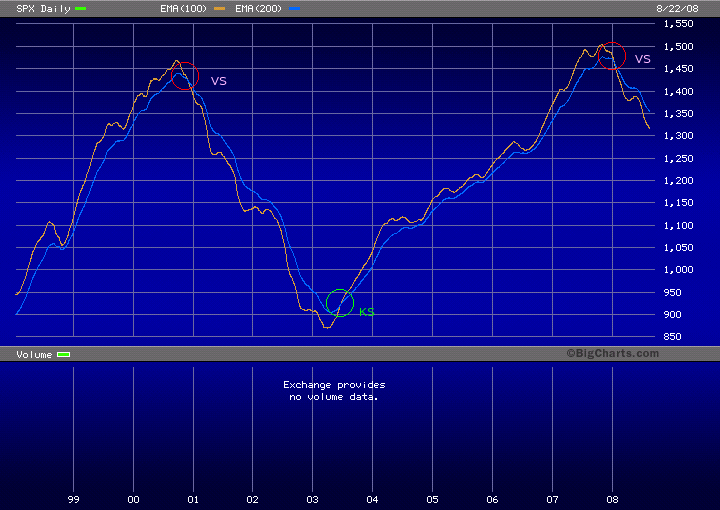Click the 1,300 price axis label
The width and height of the screenshot is (720, 510).
pyautogui.click(x=678, y=136)
